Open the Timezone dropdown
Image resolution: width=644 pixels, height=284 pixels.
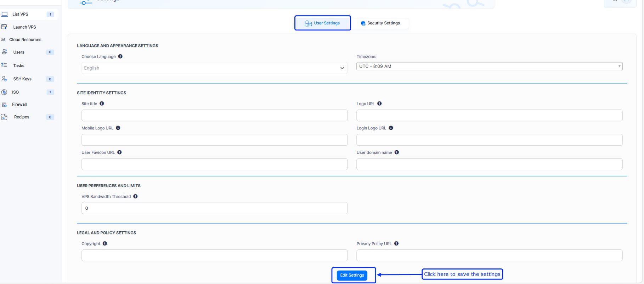tap(489, 66)
